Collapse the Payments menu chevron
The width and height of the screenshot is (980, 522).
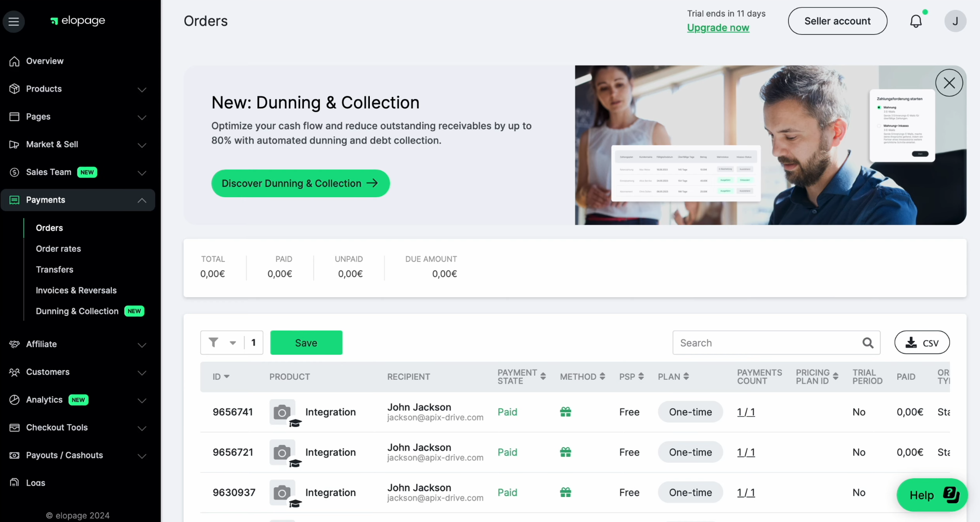[x=141, y=200]
